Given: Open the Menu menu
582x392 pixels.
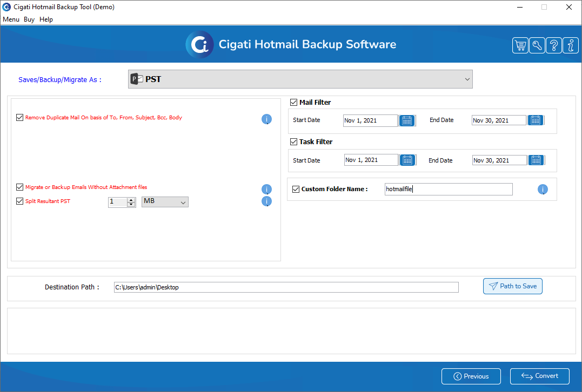Looking at the screenshot, I should [x=11, y=19].
